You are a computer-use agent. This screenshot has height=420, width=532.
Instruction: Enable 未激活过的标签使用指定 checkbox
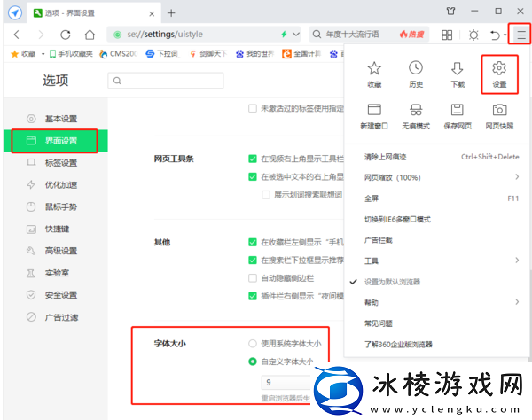tap(253, 108)
